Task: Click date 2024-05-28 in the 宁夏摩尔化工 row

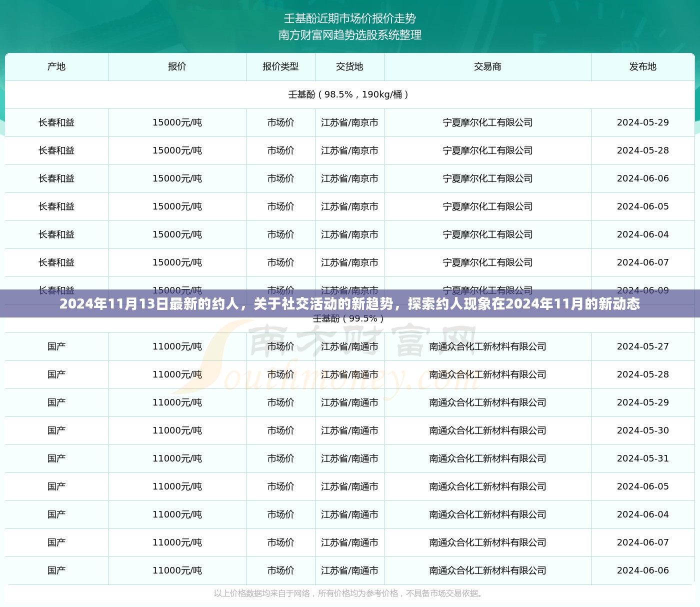Action: (642, 150)
